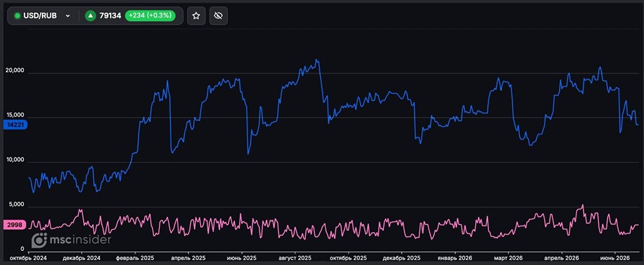Click the декабрь 2025 axis label

click(402, 258)
